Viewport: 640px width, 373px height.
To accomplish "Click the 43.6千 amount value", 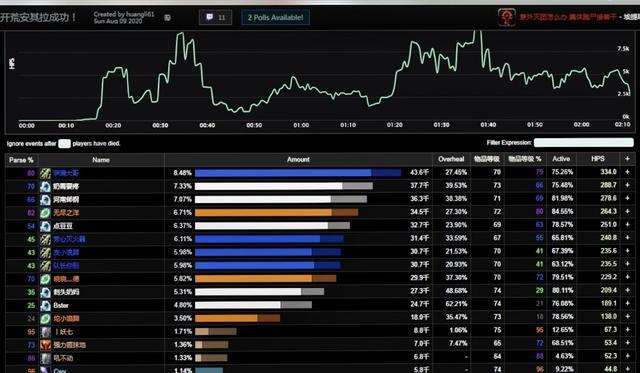I will tap(420, 173).
